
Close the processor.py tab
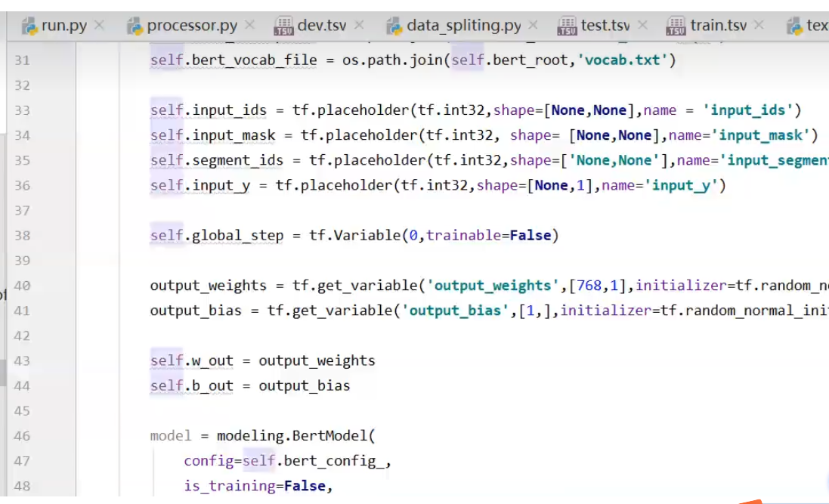pos(250,25)
